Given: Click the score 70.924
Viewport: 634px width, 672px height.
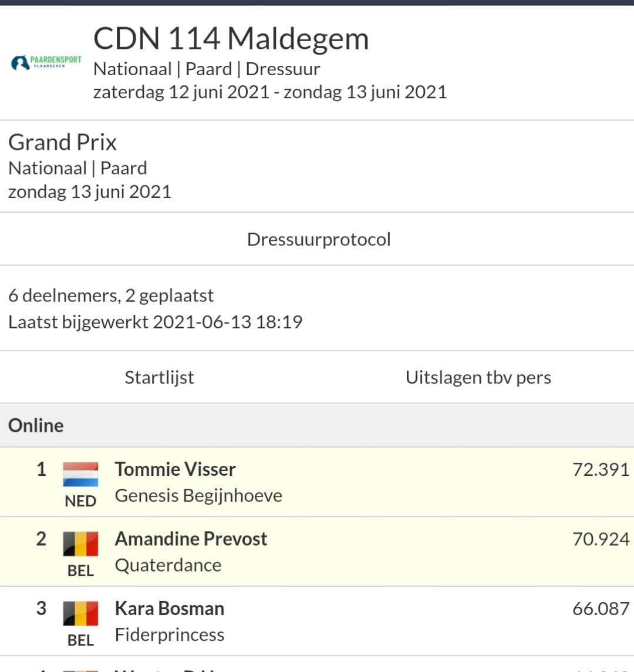Looking at the screenshot, I should [x=601, y=539].
